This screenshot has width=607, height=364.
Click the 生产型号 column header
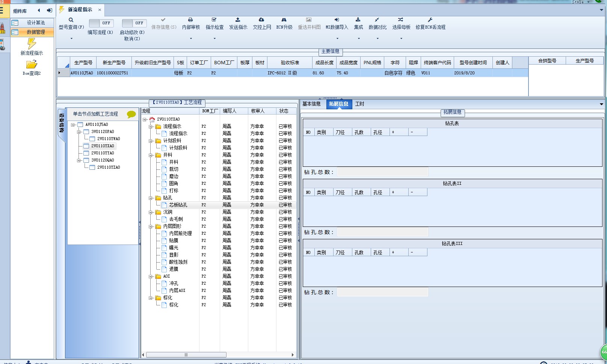coord(83,63)
